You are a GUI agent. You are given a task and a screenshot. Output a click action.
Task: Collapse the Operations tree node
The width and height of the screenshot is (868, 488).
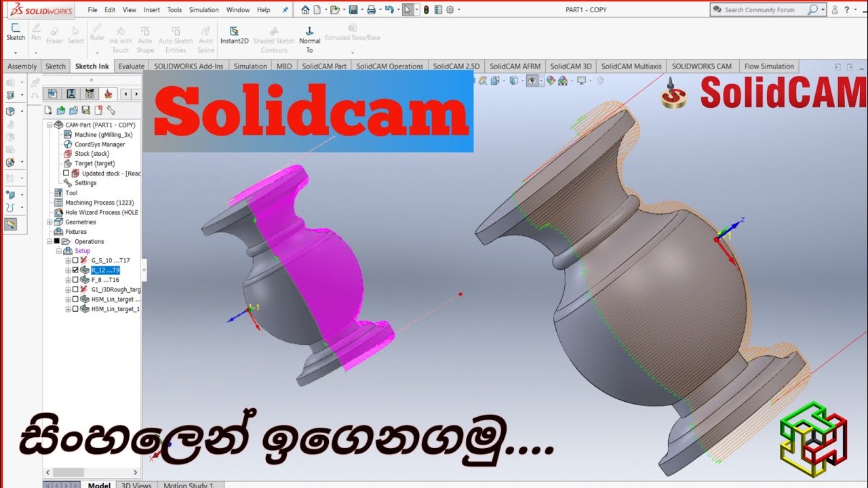point(50,241)
